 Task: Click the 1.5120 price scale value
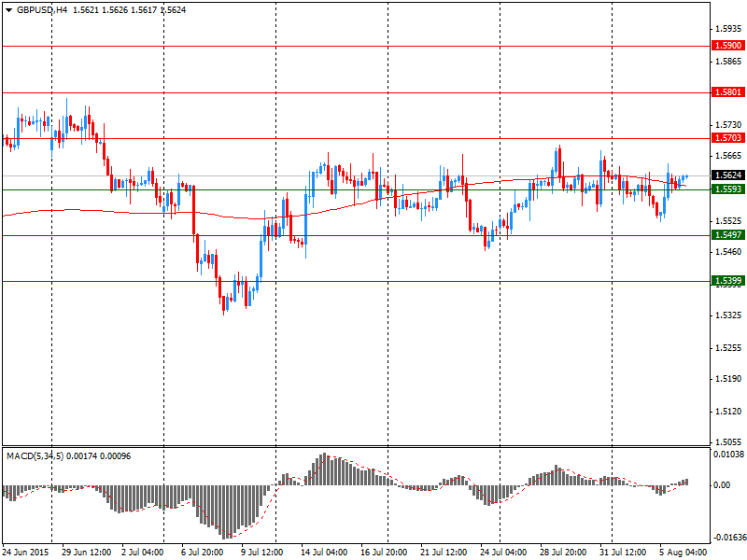728,411
